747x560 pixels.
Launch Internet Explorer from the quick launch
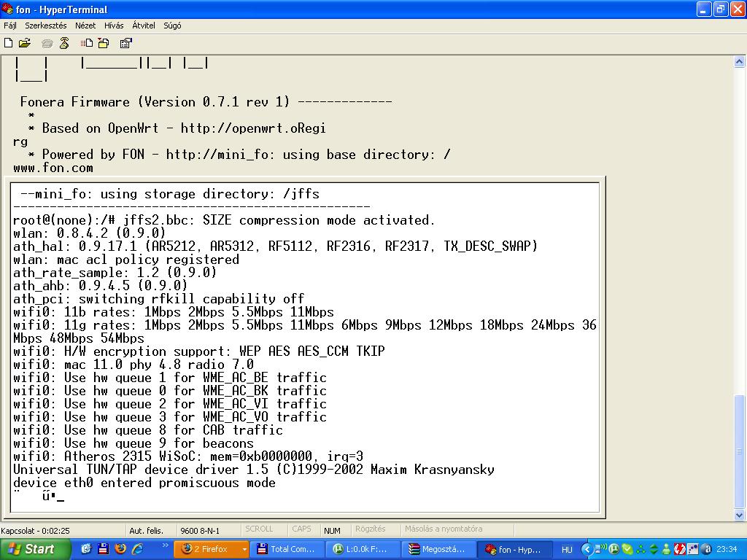(137, 549)
